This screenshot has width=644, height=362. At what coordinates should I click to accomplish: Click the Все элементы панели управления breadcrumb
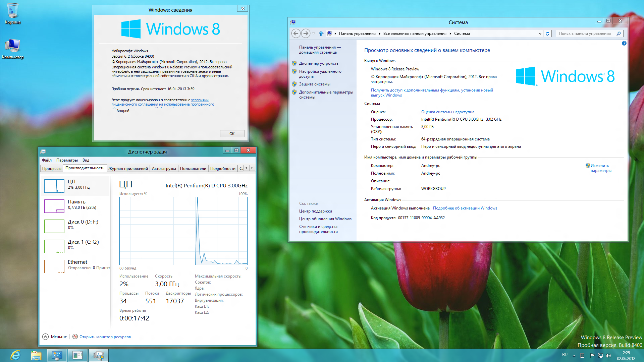(415, 34)
